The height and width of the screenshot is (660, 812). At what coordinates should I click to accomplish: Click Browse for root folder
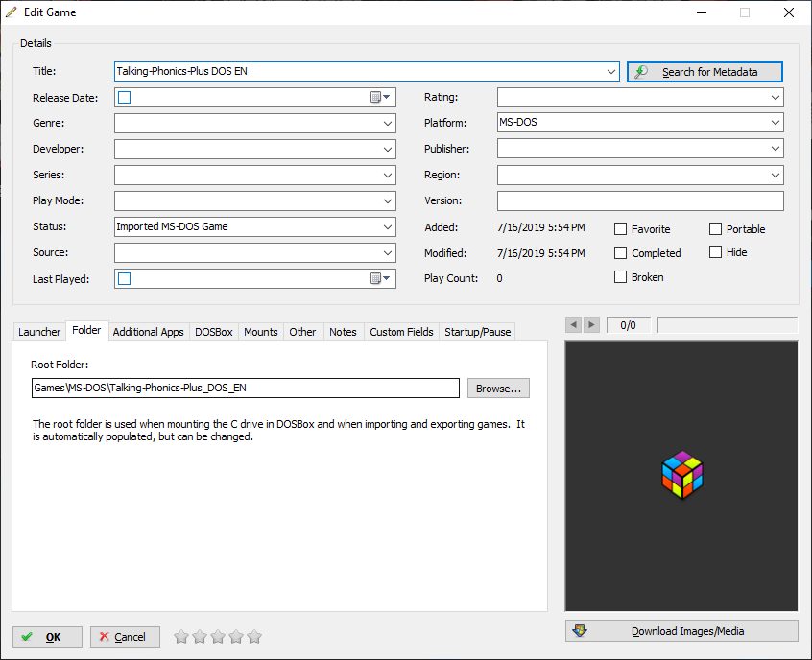[x=498, y=389]
